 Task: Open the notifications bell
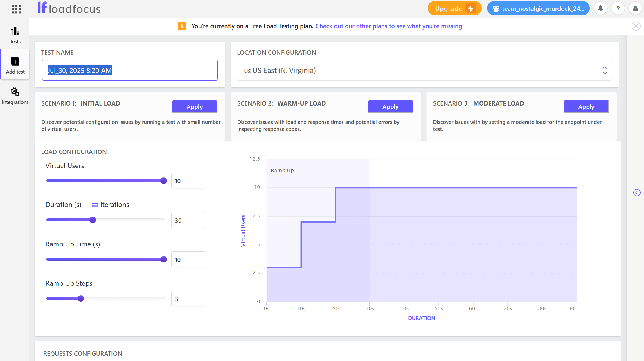point(600,8)
